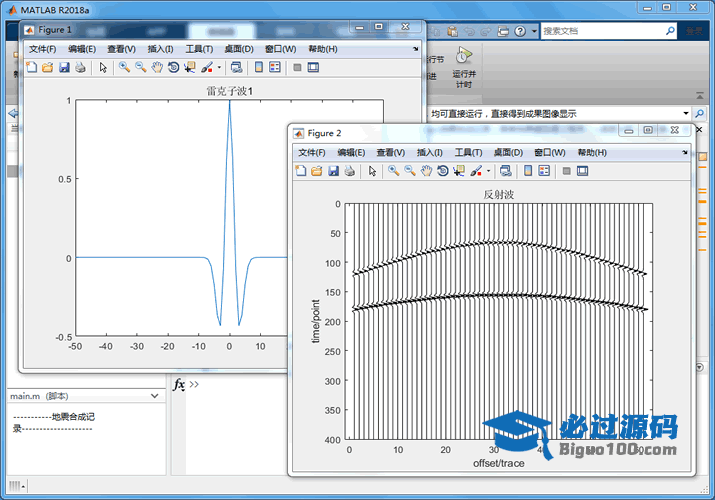Collapse MATLAB toolstrip arrow

(700, 96)
